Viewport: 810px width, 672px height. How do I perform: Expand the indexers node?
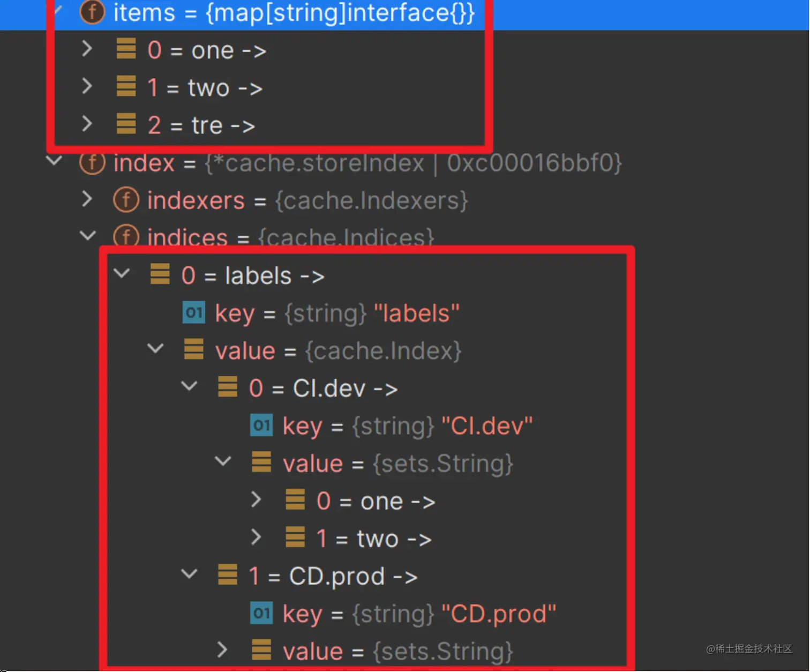click(x=87, y=199)
